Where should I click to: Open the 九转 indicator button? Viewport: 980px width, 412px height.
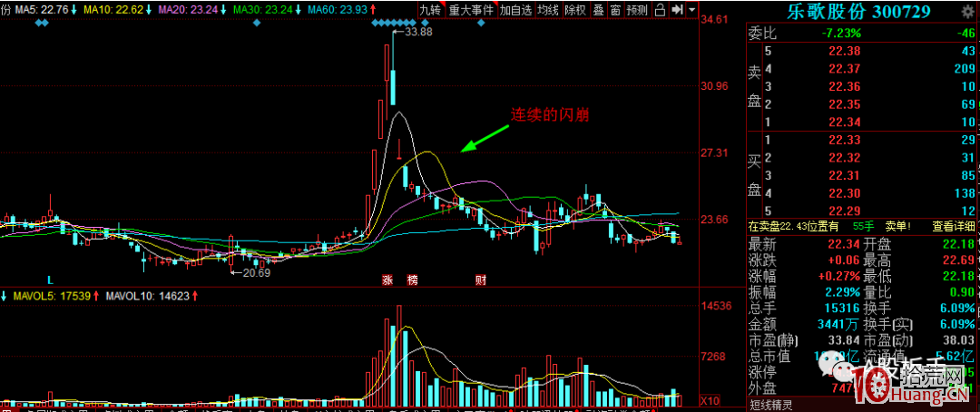click(429, 10)
